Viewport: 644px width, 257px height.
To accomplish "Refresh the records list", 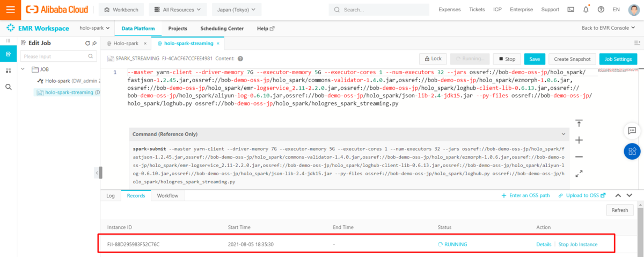I will 620,210.
